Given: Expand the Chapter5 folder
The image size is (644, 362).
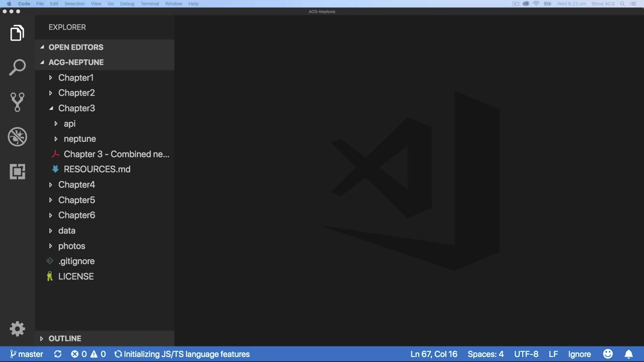Looking at the screenshot, I should tap(105, 200).
